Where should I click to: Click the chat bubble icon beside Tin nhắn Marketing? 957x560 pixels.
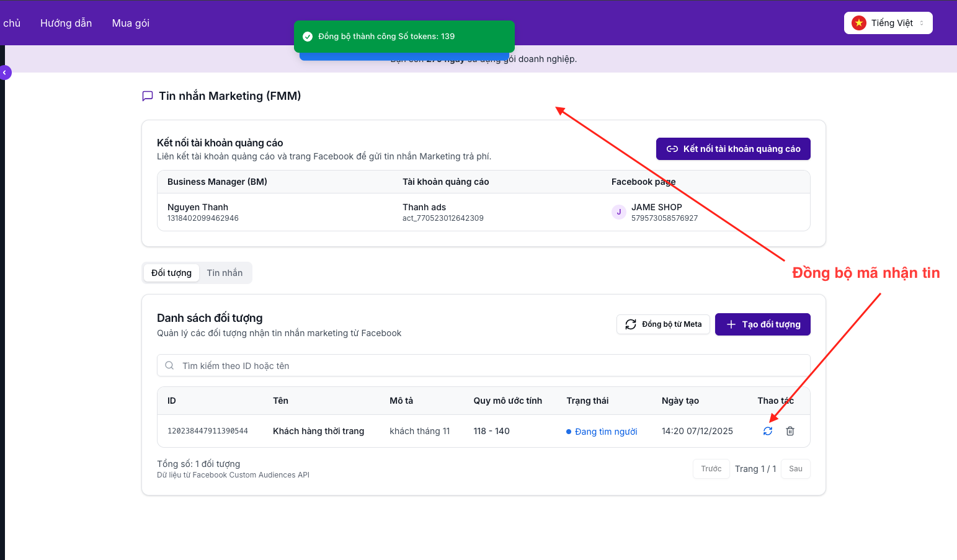148,96
